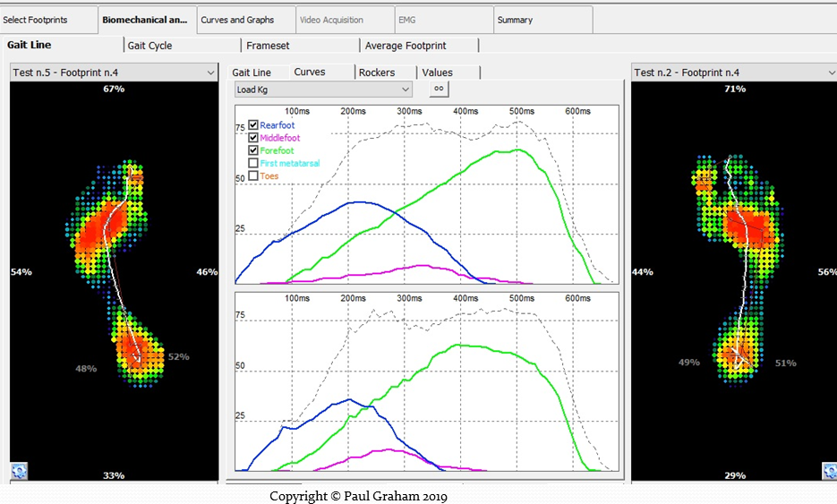Select the Gait Line main subtab

[62, 45]
